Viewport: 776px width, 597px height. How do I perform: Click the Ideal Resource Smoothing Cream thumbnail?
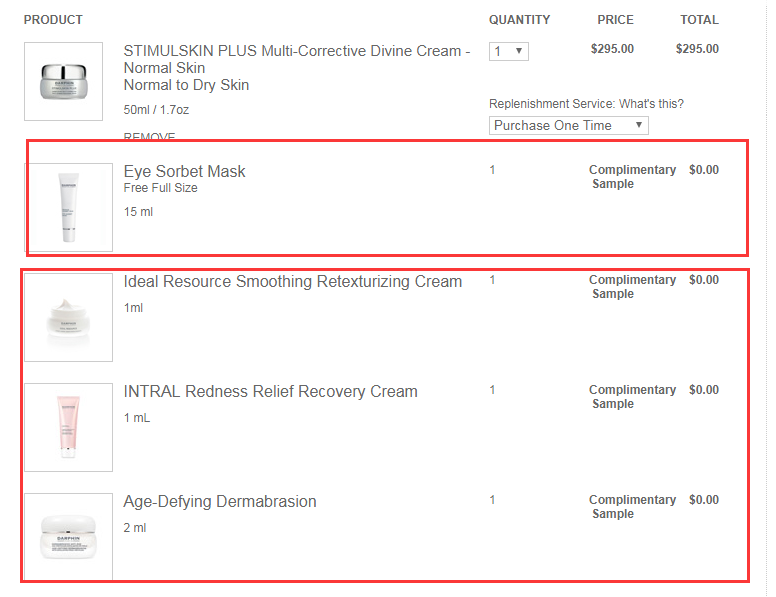[69, 317]
